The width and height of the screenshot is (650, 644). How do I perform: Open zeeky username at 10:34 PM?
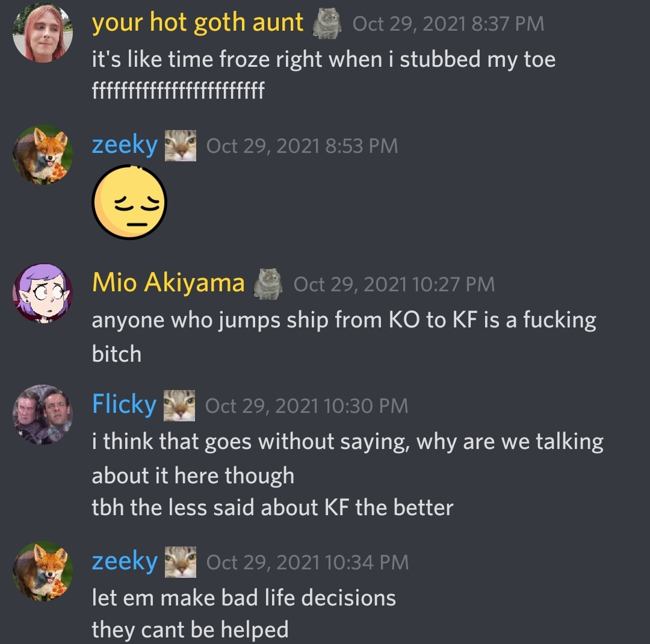click(x=125, y=562)
